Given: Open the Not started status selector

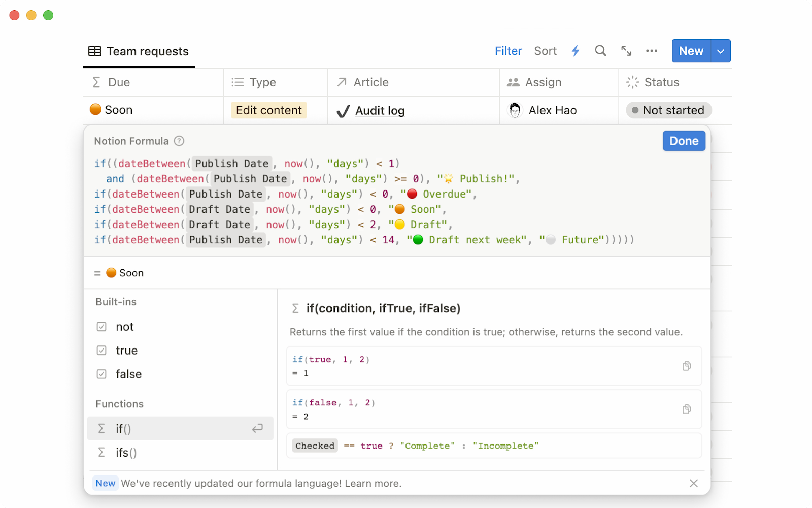Looking at the screenshot, I should (668, 110).
